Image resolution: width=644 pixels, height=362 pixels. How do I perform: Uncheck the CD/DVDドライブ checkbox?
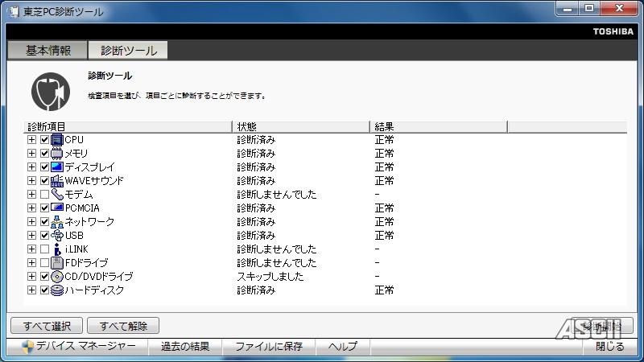pyautogui.click(x=45, y=277)
